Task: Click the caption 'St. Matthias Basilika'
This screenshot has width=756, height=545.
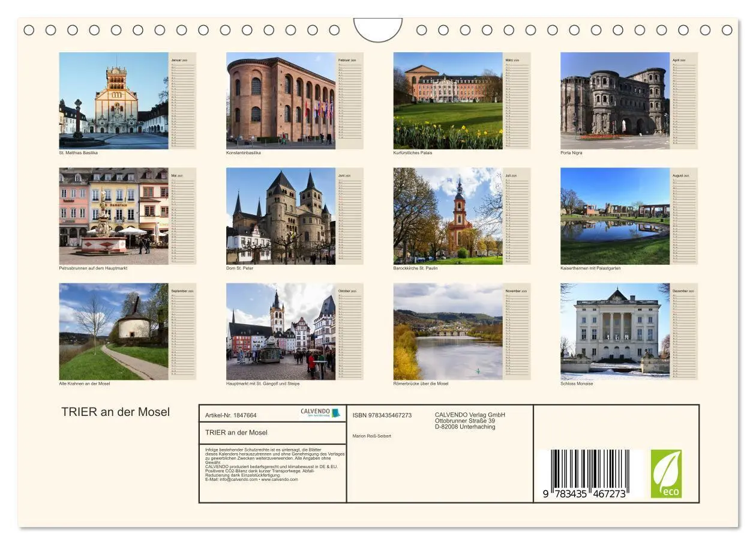Action: click(x=78, y=153)
